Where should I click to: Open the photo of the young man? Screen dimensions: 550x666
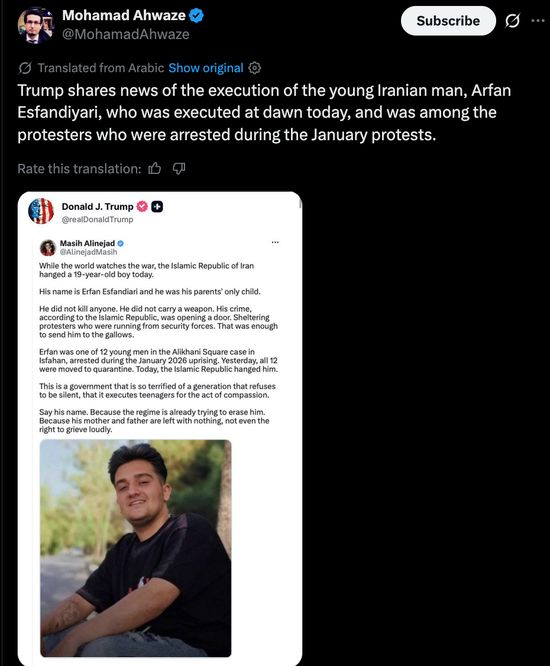pyautogui.click(x=135, y=548)
